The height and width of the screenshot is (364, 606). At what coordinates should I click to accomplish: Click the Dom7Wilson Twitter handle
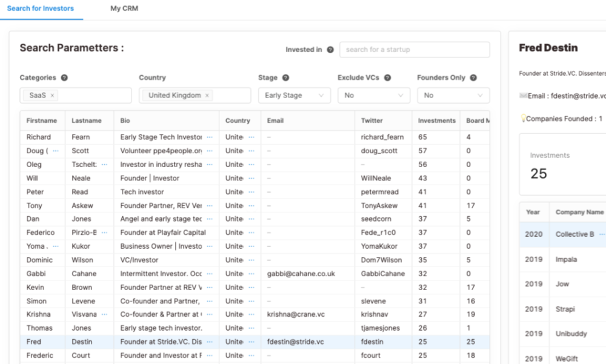(381, 260)
